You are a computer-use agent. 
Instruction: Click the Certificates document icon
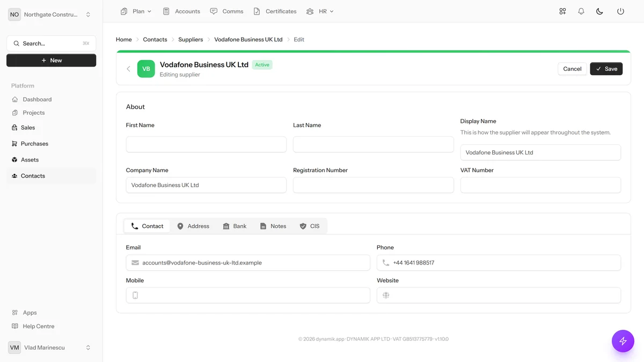coord(257,11)
